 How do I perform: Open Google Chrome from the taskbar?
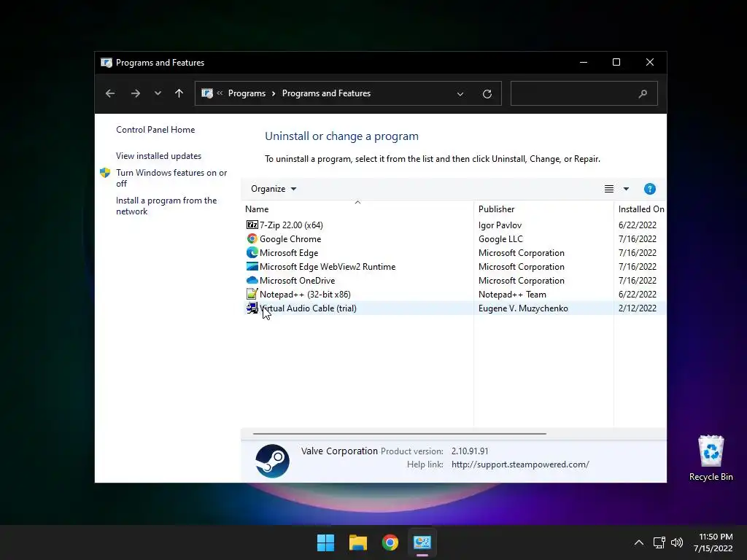click(x=390, y=542)
